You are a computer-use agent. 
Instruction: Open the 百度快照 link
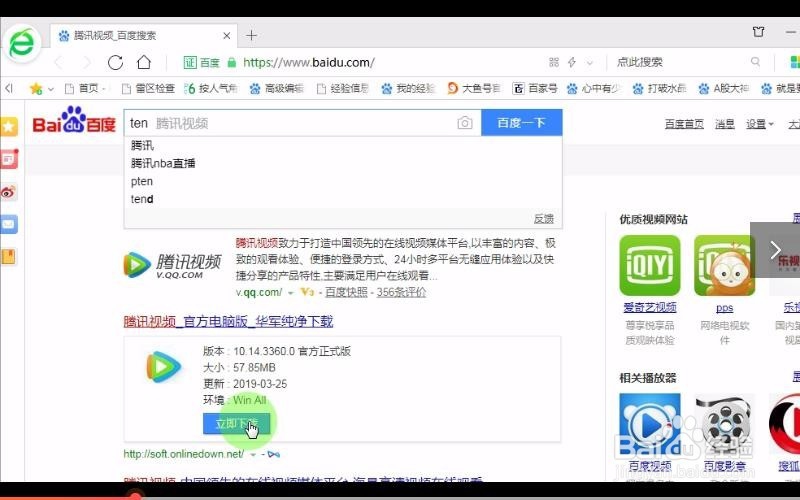346,292
